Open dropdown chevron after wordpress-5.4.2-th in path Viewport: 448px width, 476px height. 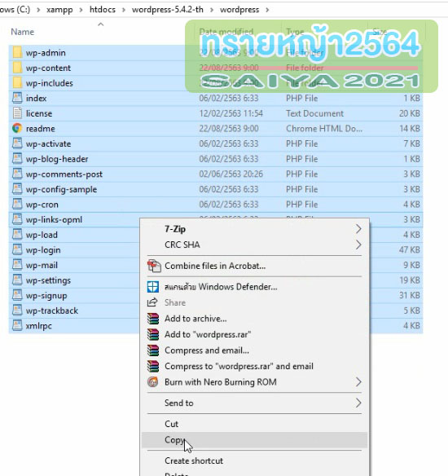tap(212, 10)
